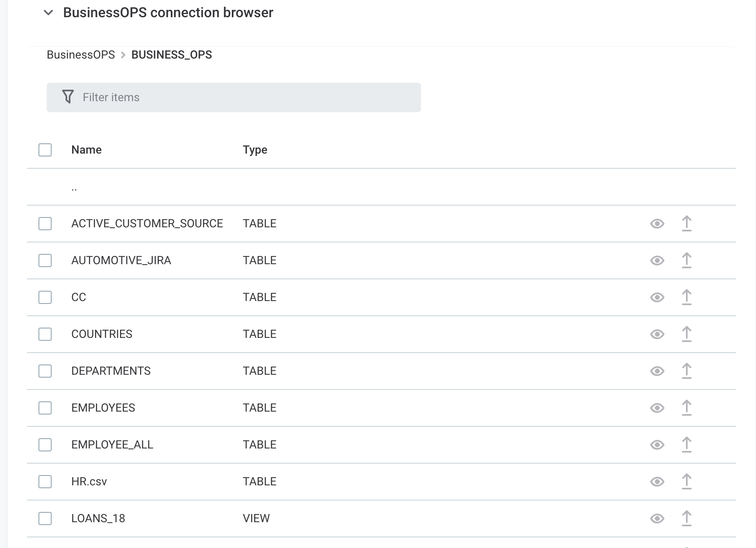Import HR.csv using upload arrow icon
Image resolution: width=756 pixels, height=548 pixels.
click(686, 482)
